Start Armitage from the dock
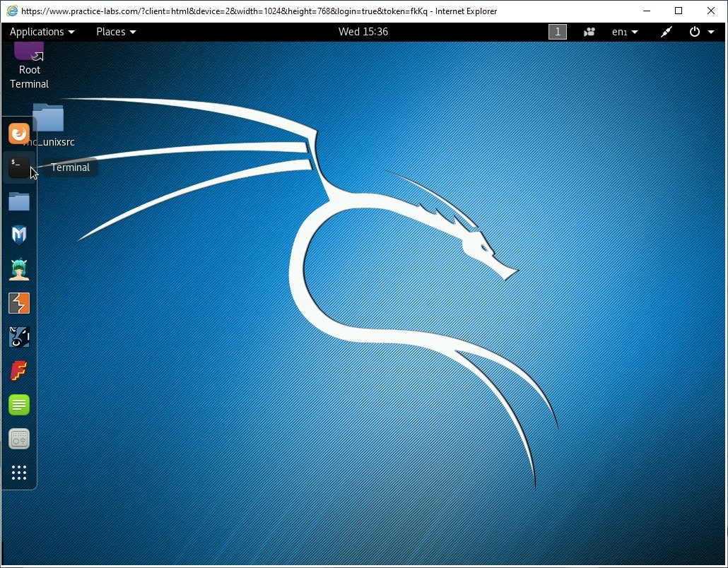 point(19,269)
